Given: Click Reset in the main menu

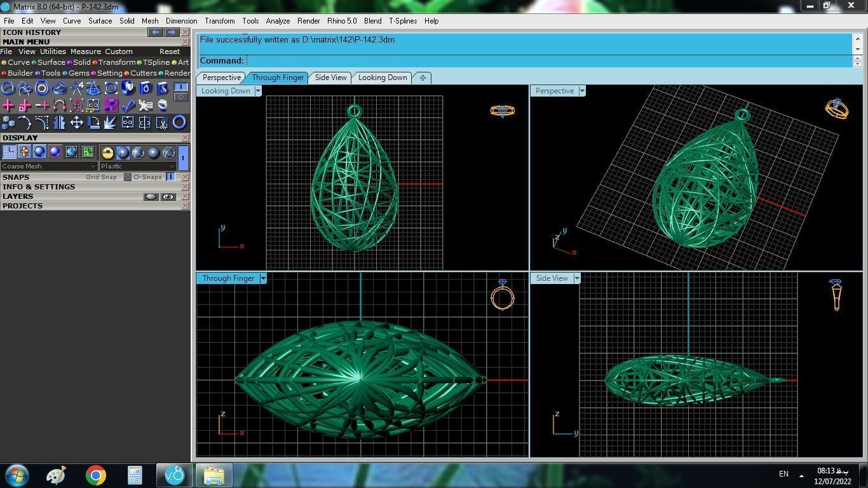Looking at the screenshot, I should (170, 51).
